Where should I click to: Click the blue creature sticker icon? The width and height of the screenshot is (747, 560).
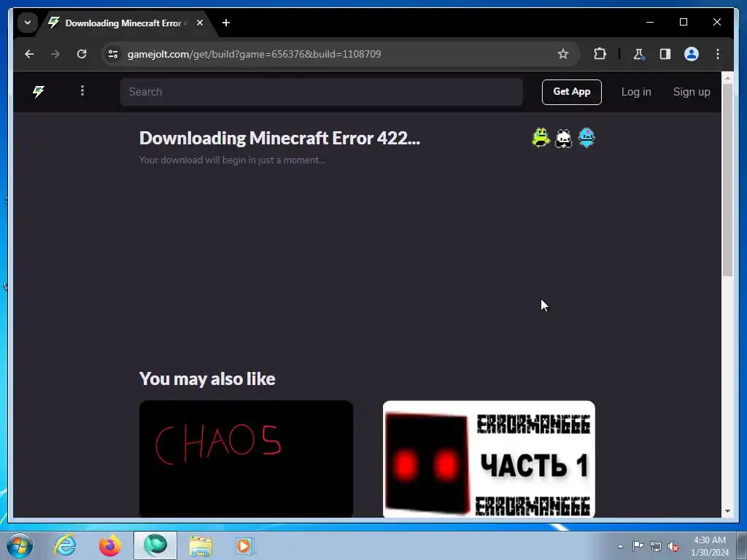(587, 138)
